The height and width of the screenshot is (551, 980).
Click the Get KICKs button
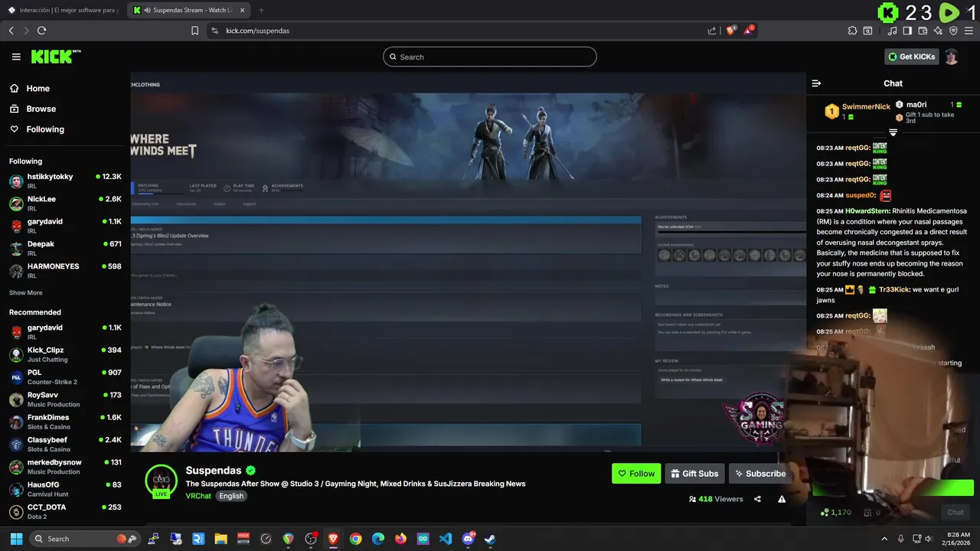tap(911, 57)
